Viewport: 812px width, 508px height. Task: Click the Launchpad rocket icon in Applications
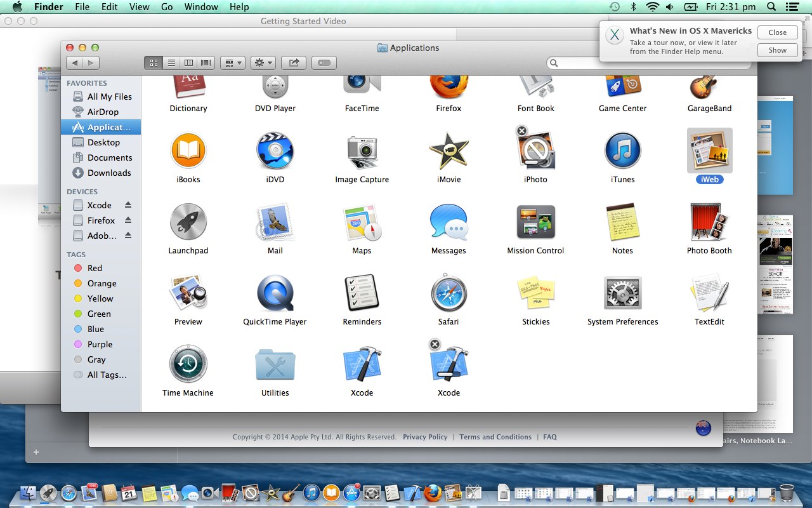188,222
